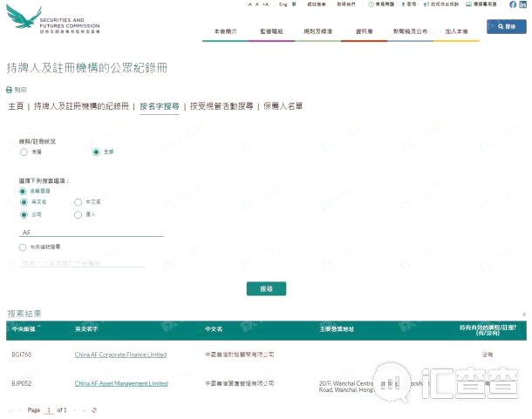Go to the next results page arrow

pos(75,410)
